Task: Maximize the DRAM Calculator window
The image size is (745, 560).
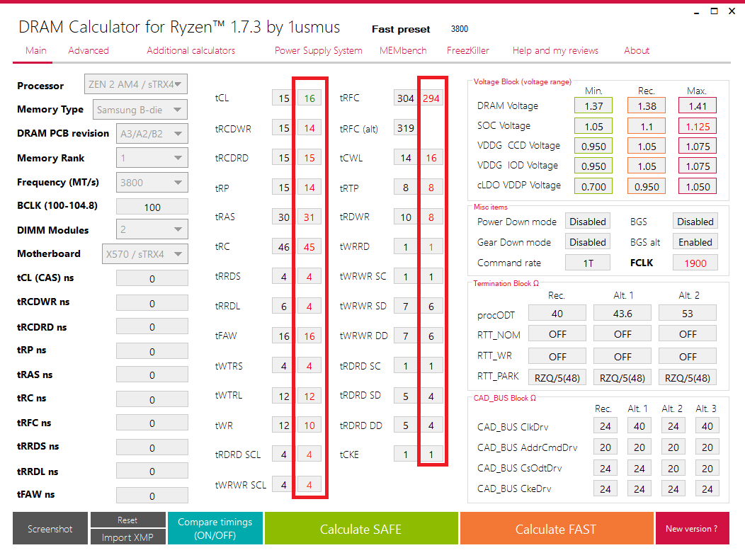Action: 714,11
